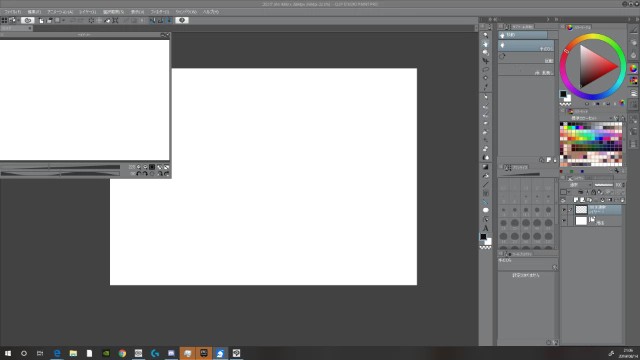This screenshot has width=640, height=360.
Task: Select the Move hand tool
Action: click(485, 44)
